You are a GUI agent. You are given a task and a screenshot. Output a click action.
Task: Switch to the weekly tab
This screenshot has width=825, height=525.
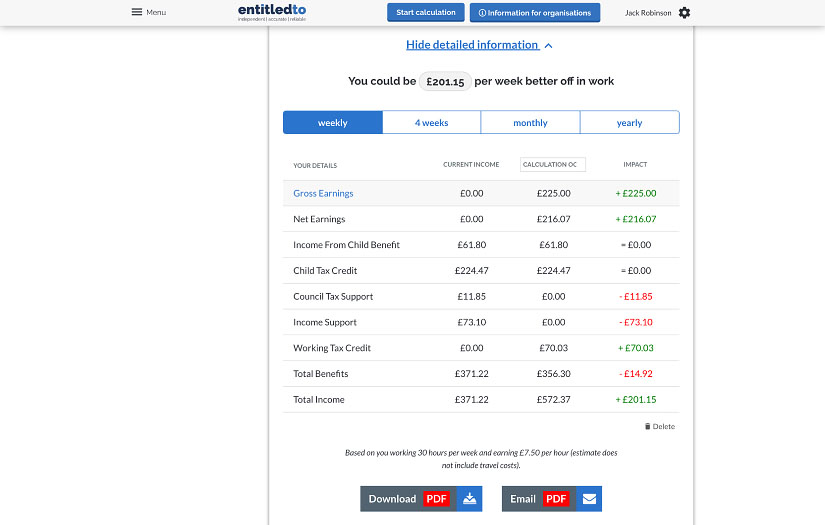coord(333,123)
